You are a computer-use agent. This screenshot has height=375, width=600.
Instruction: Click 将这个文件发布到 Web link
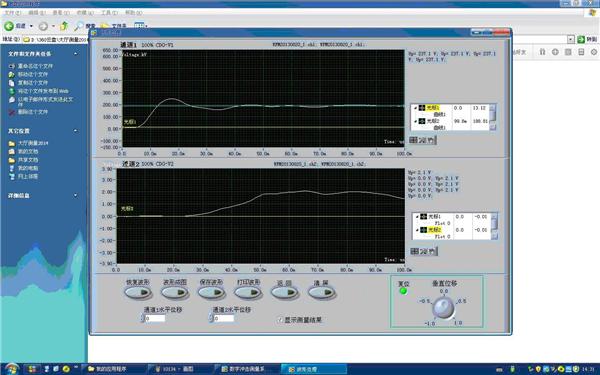(43, 91)
